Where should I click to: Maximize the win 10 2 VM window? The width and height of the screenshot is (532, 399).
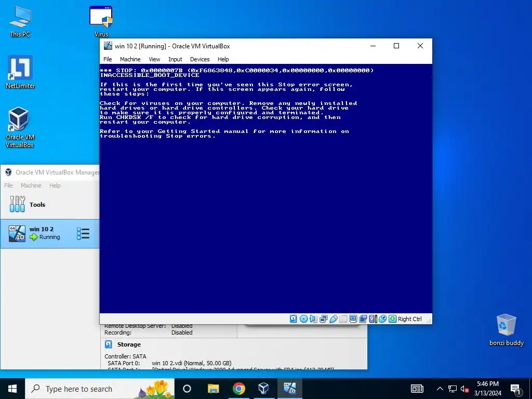[x=396, y=46]
